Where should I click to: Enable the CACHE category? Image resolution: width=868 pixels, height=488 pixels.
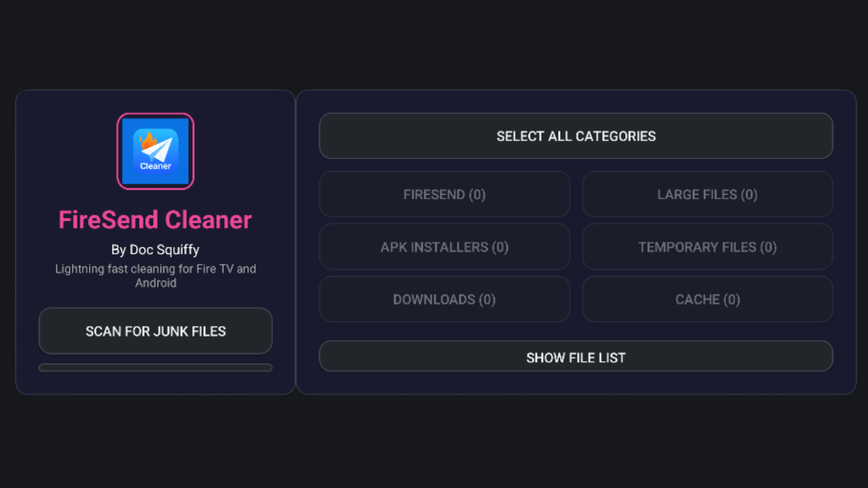(x=708, y=299)
